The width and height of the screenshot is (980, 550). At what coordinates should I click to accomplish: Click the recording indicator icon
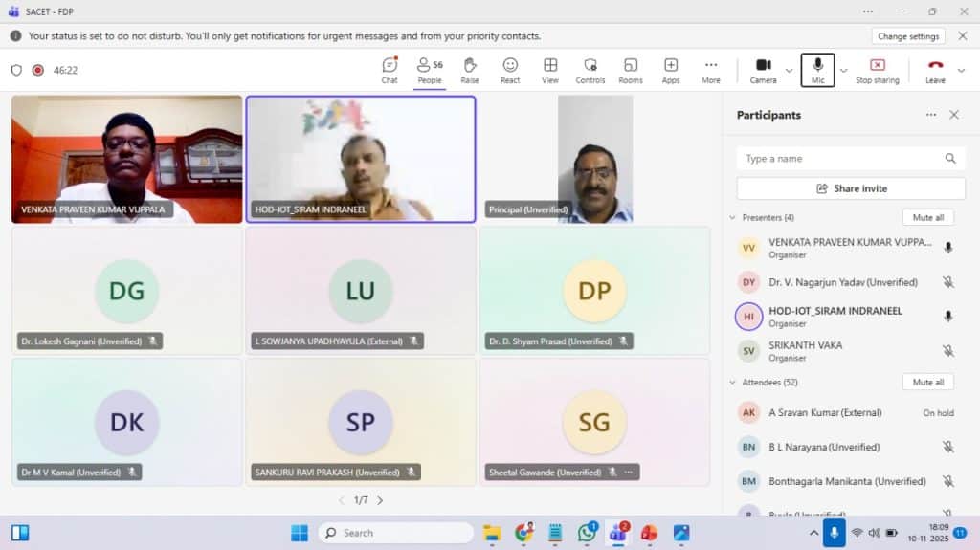point(38,70)
